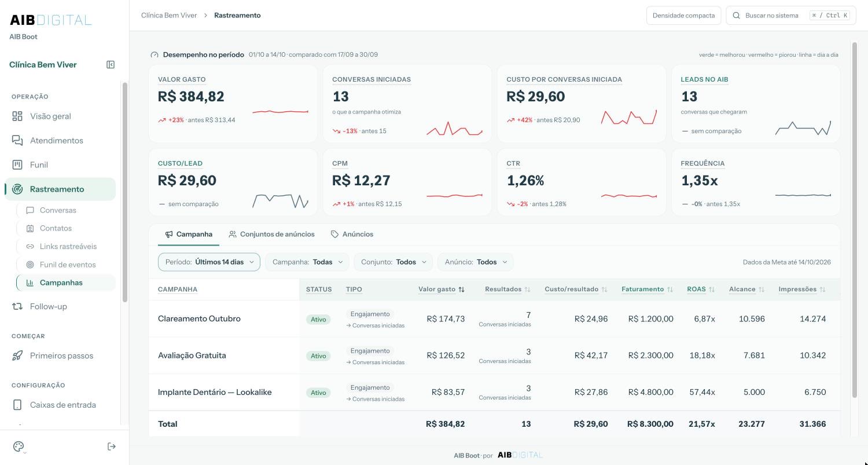Go to Atendimentos in the sidebar
Screen dimensions: 868x465
pyautogui.click(x=60, y=141)
